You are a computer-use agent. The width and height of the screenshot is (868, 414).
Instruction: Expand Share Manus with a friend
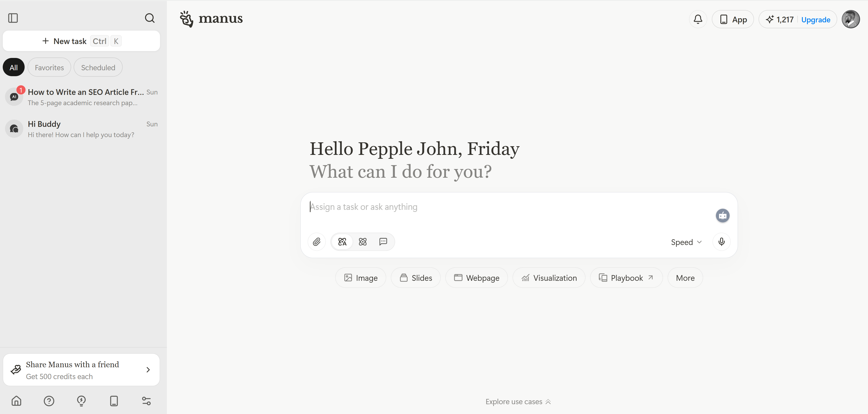pos(81,370)
